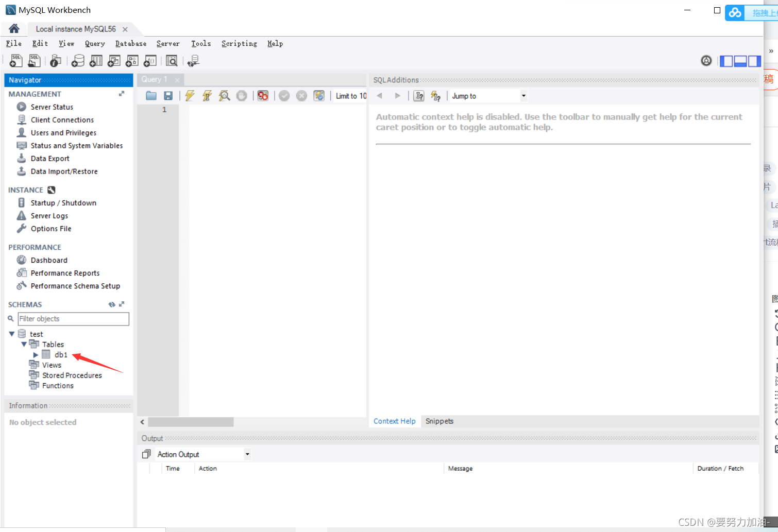Create a new schema toolbar icon
Viewport: 778px width, 532px height.
[x=78, y=61]
